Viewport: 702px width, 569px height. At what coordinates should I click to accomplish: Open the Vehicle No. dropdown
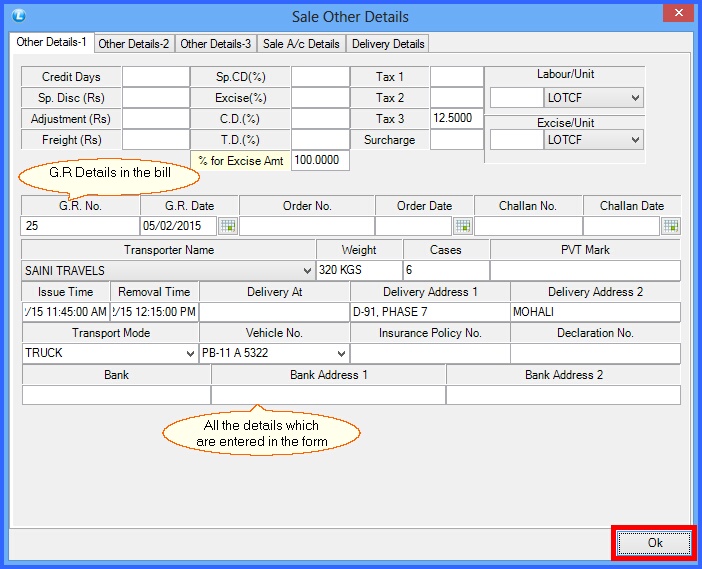[341, 354]
